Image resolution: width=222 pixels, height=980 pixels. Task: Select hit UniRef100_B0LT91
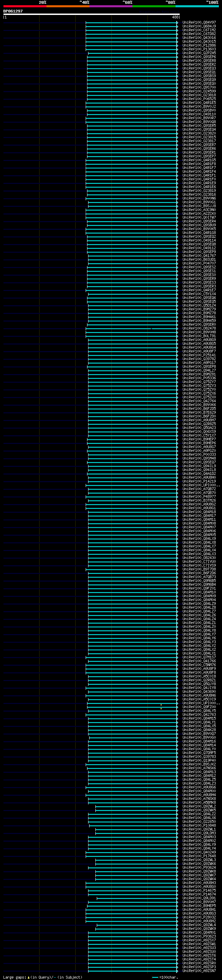199,336
